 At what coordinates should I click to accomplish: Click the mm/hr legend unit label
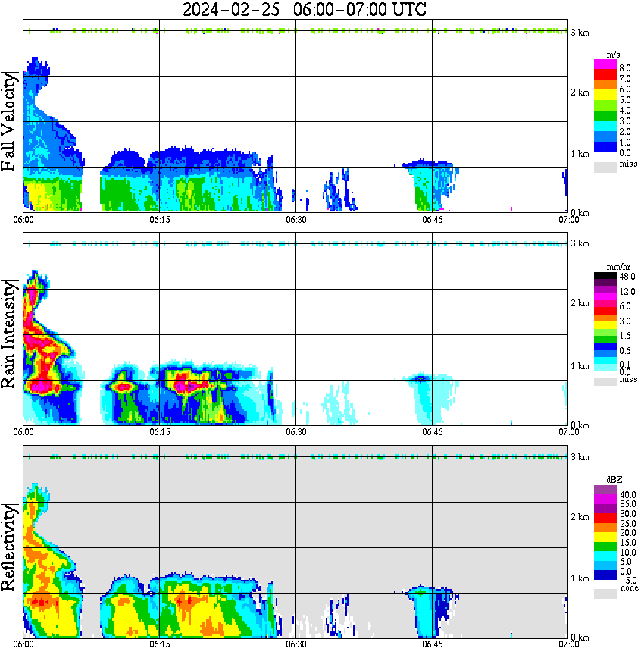coord(618,267)
